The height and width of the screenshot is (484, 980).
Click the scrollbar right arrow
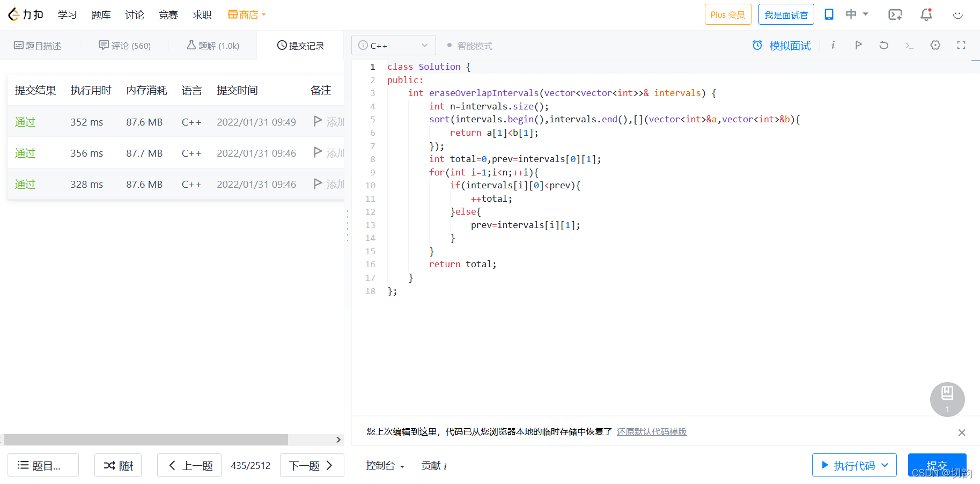pos(338,439)
